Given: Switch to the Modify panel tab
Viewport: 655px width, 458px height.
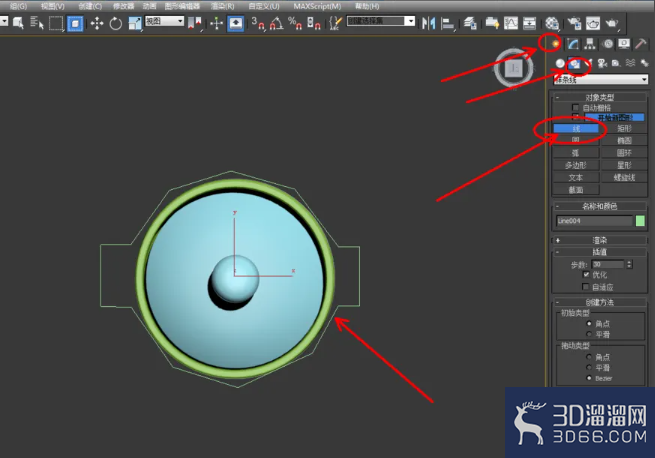Looking at the screenshot, I should click(573, 43).
